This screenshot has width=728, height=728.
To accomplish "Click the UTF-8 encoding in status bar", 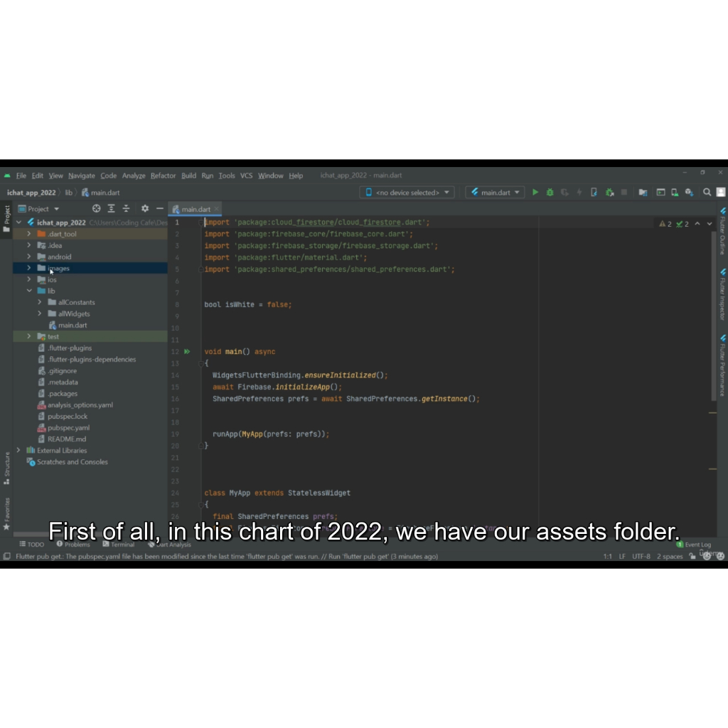I will [641, 556].
